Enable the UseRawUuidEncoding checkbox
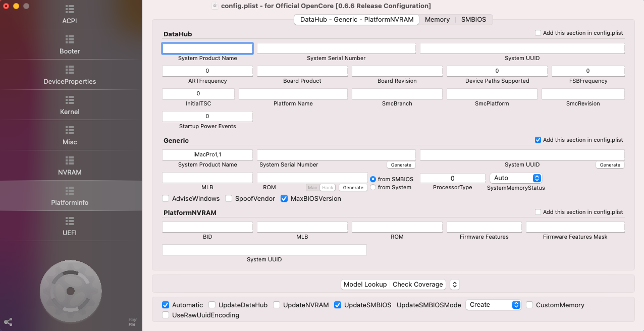This screenshot has height=331, width=644. [x=166, y=315]
